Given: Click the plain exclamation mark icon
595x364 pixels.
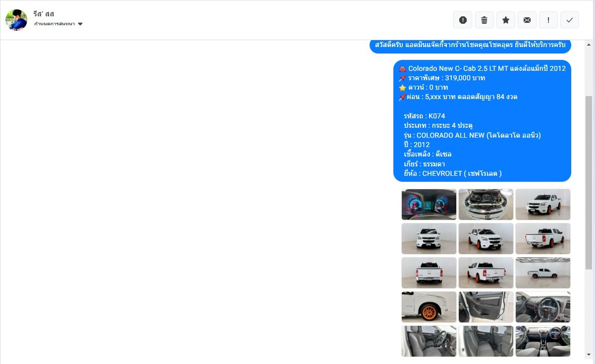Looking at the screenshot, I should point(548,20).
